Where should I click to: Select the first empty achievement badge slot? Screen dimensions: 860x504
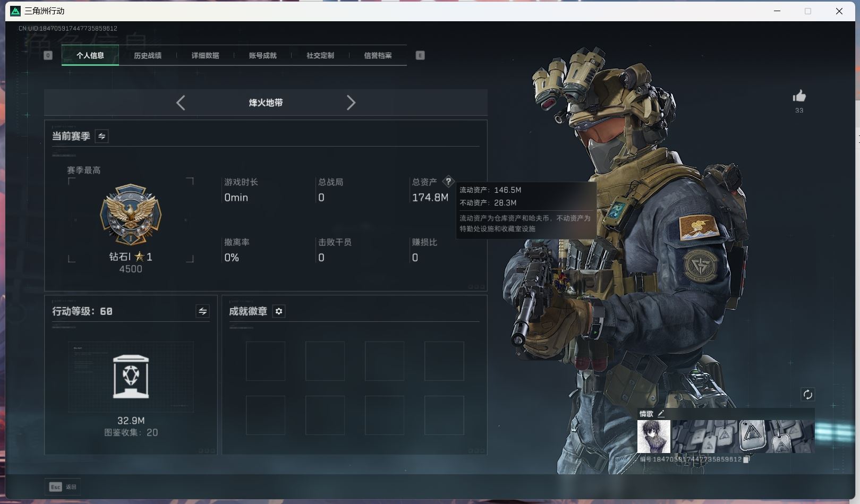click(266, 361)
